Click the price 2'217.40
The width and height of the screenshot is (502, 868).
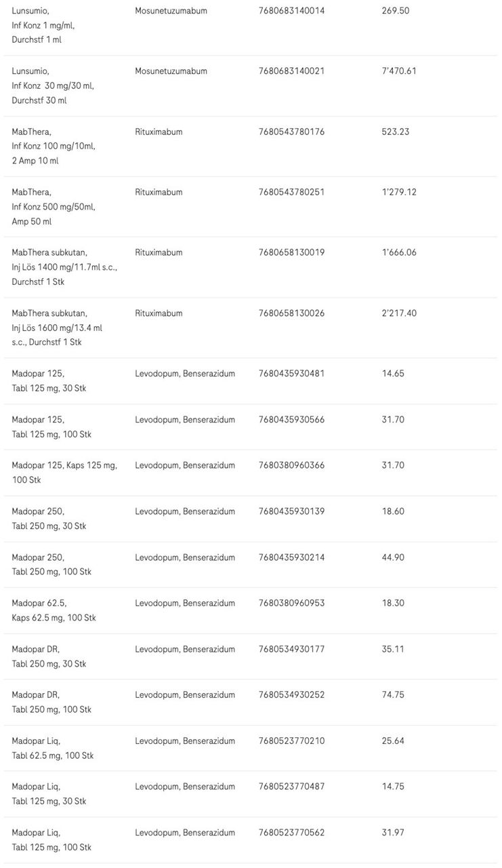398,313
